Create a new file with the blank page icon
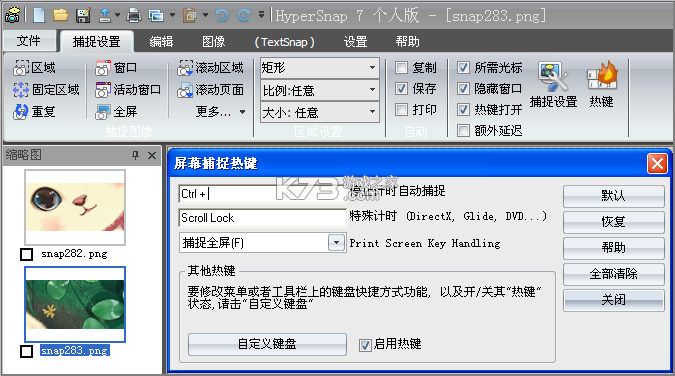This screenshot has height=376, width=675. pos(39,16)
